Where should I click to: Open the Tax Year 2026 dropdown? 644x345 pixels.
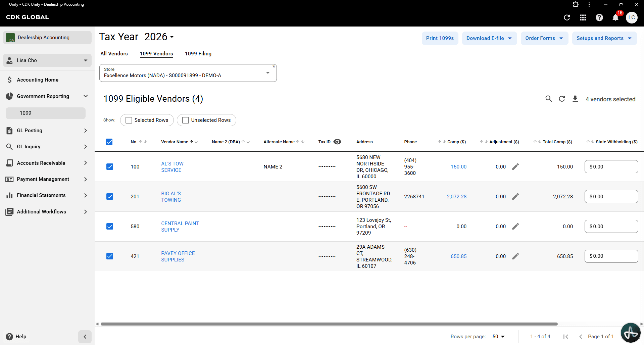(x=159, y=37)
